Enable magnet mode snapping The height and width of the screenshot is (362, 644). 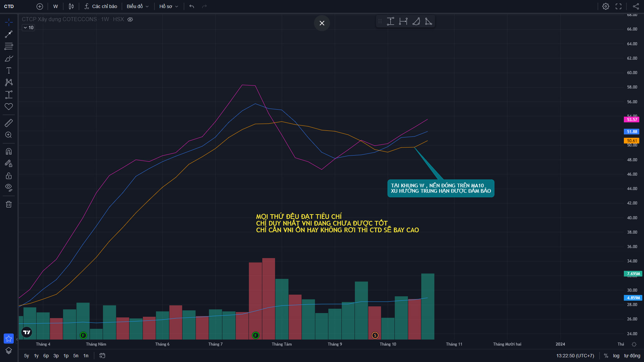click(x=9, y=152)
